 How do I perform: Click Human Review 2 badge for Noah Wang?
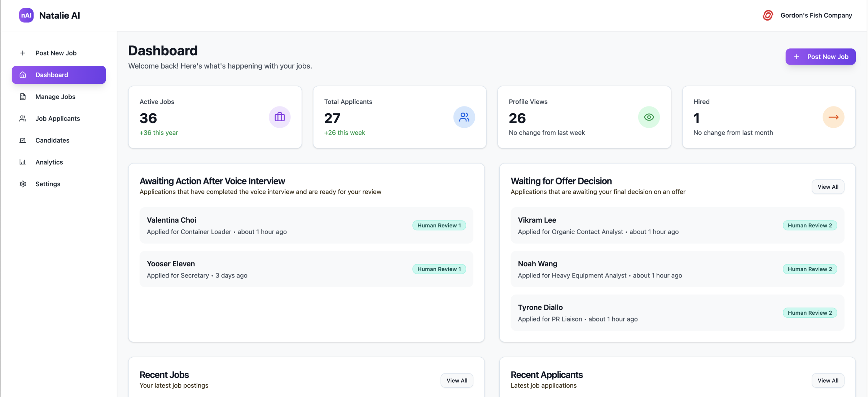pos(810,269)
